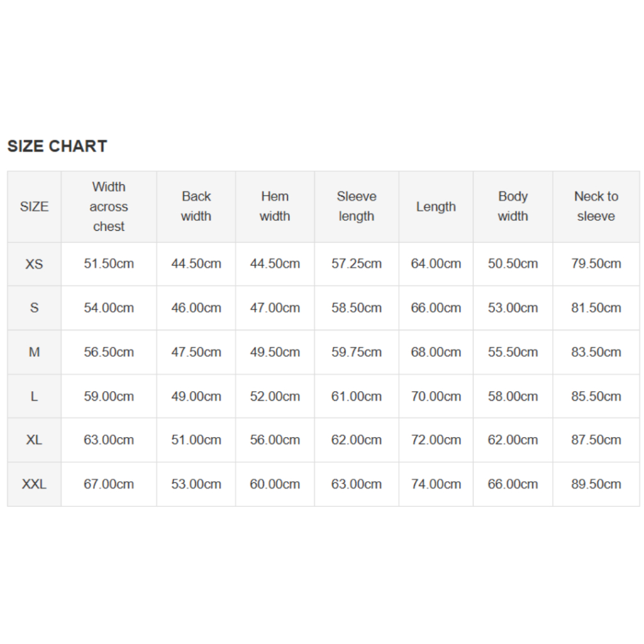Click the Length column header
Screen dimensions: 644x644
coord(436,207)
